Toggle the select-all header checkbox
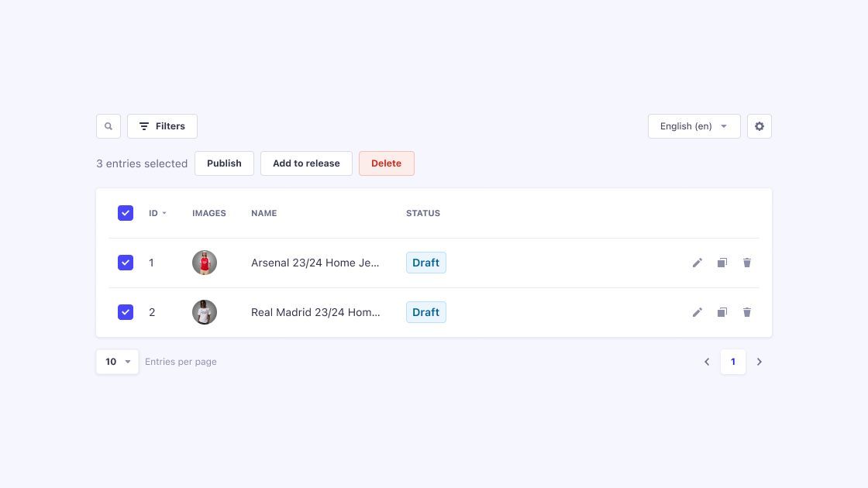 click(126, 213)
